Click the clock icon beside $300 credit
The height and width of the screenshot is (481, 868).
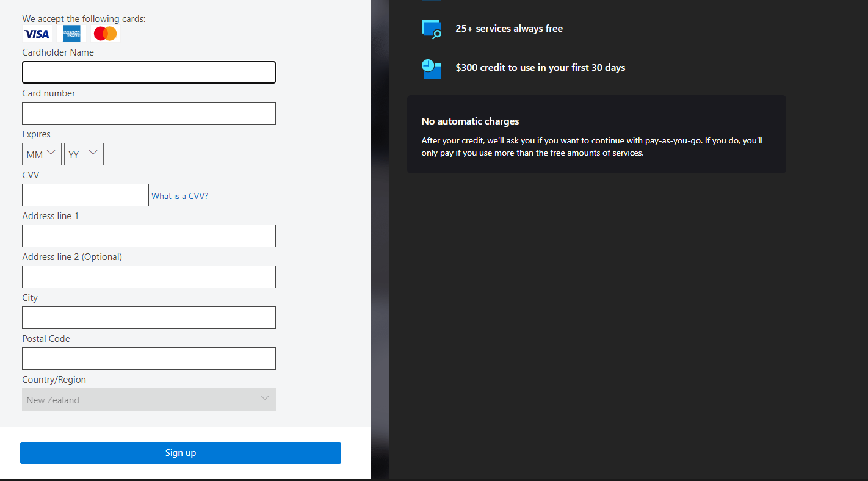point(432,68)
